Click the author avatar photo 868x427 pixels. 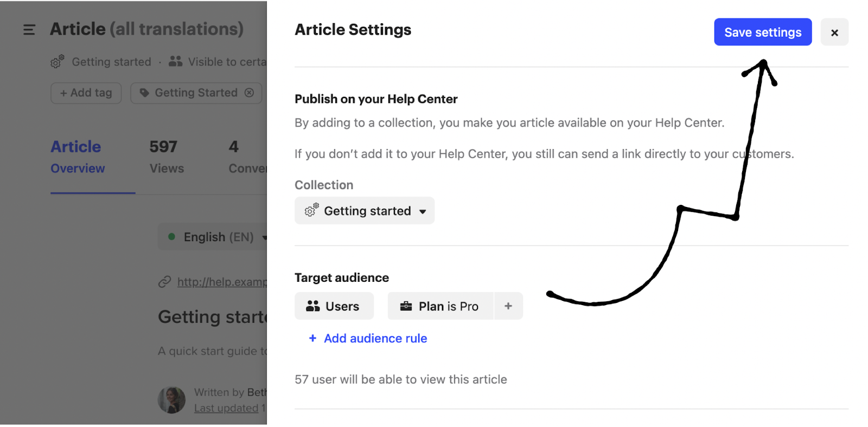click(x=171, y=400)
